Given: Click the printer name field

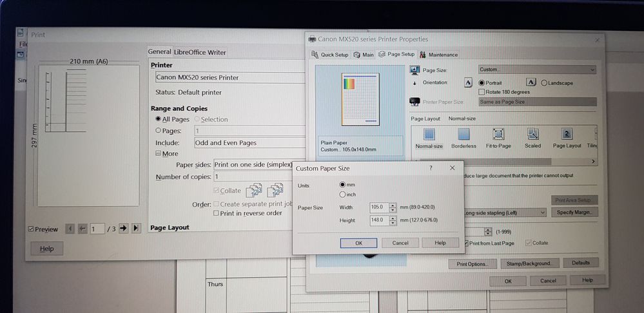Looking at the screenshot, I should coord(230,77).
